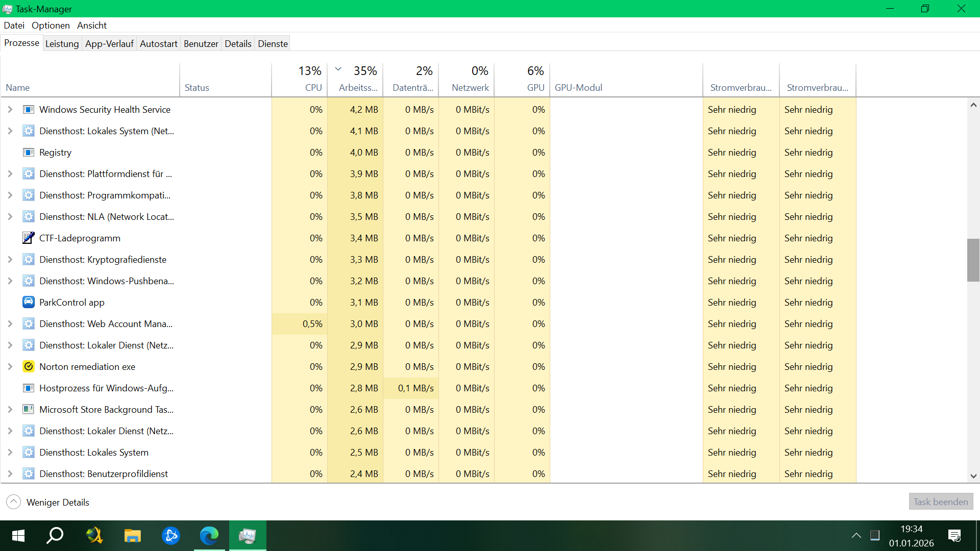Click the vertical scrollbar thumb
This screenshot has height=551, width=980.
(973, 259)
